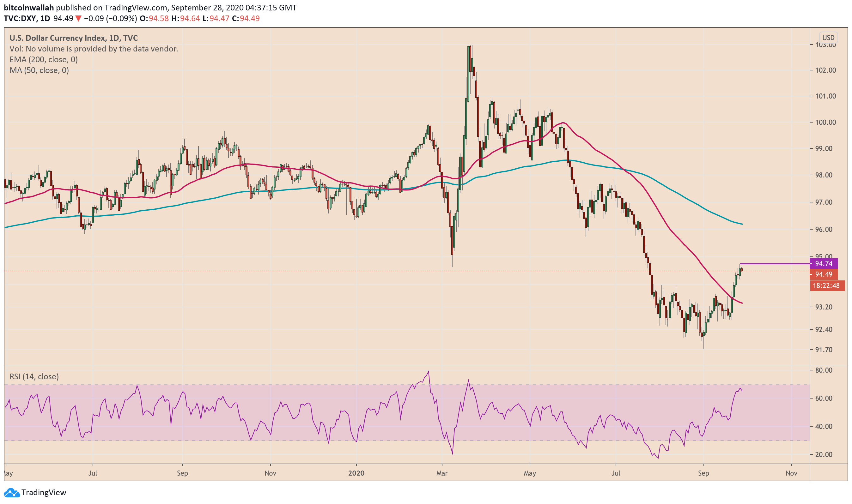Click the bitcoinwallah author name
Image resolution: width=852 pixels, height=504 pixels.
pos(29,8)
